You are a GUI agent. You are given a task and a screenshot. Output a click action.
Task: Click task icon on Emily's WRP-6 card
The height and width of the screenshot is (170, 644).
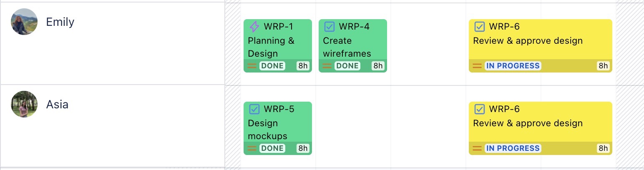pyautogui.click(x=480, y=27)
